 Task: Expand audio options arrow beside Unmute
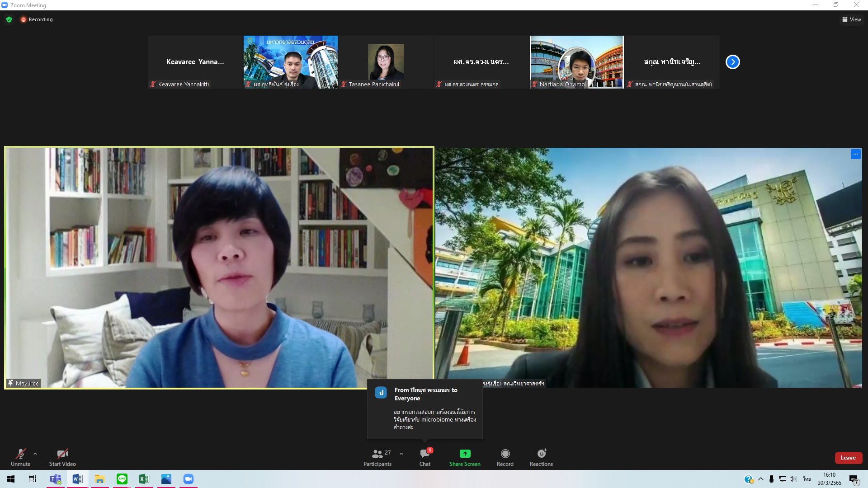[x=35, y=454]
